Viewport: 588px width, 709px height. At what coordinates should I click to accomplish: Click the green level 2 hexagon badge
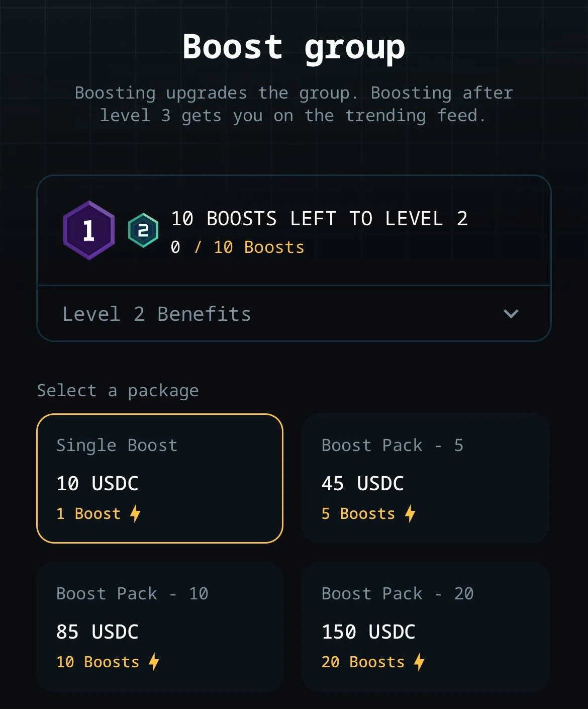[142, 230]
